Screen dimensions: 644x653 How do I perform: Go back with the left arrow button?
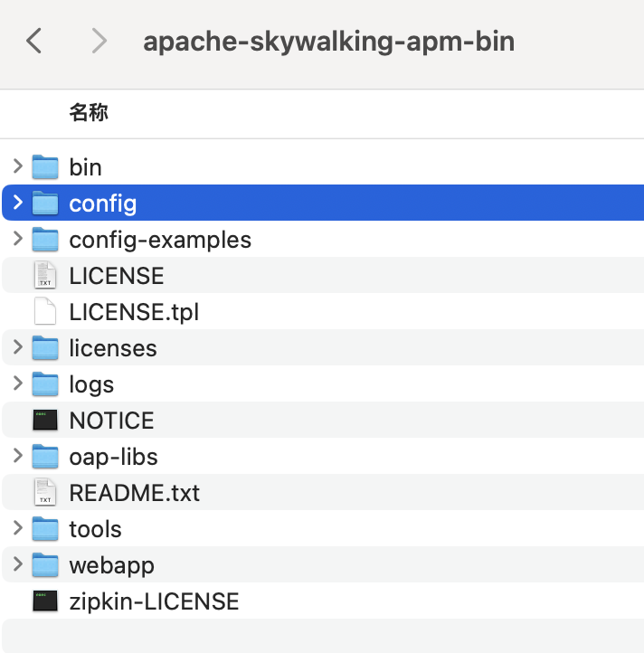pos(33,41)
